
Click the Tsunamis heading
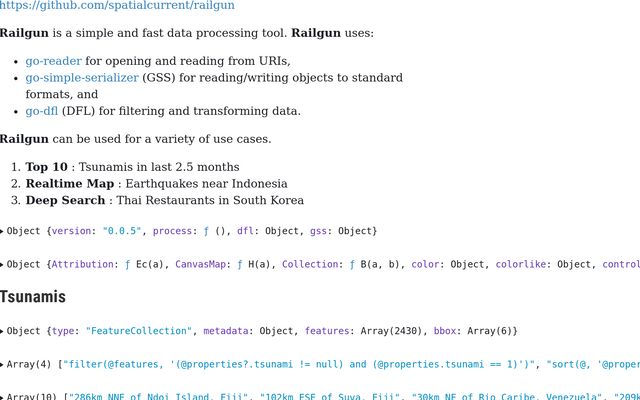click(x=33, y=297)
